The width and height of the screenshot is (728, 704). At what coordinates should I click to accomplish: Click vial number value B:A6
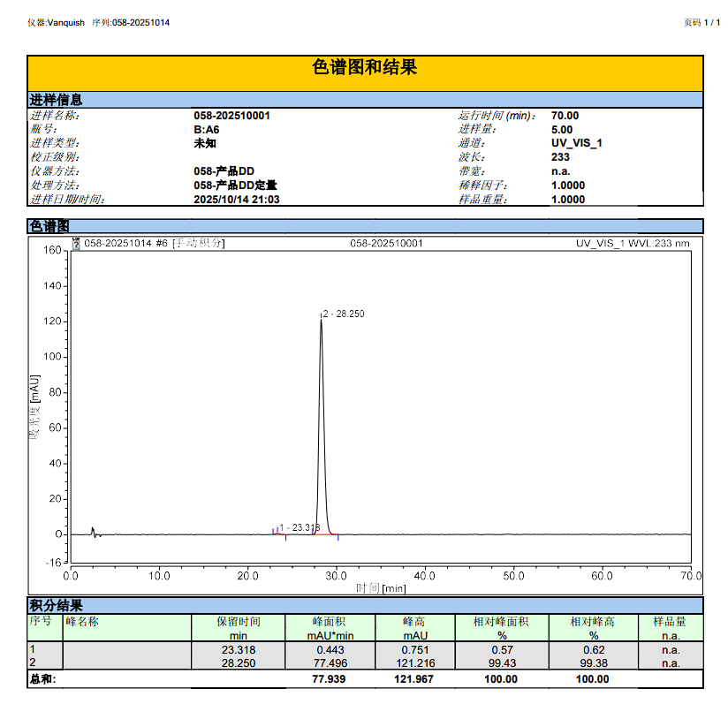pos(206,130)
